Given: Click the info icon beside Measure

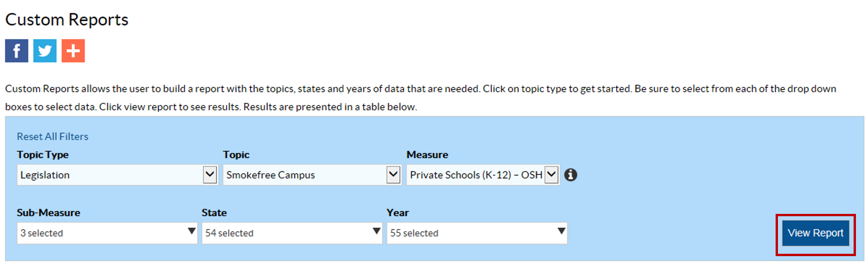Looking at the screenshot, I should coord(570,175).
